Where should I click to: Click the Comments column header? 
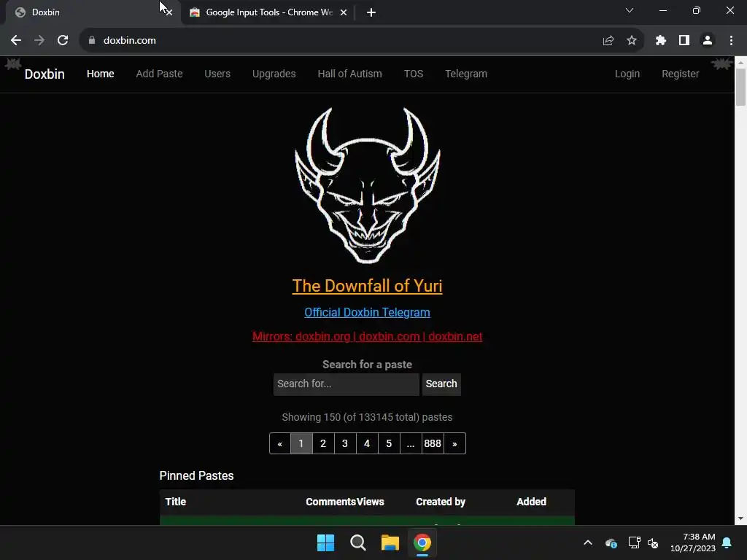[330, 502]
